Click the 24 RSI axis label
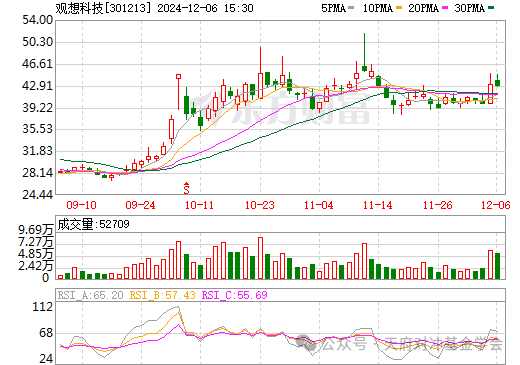This screenshot has width=520, height=365. (x=46, y=359)
